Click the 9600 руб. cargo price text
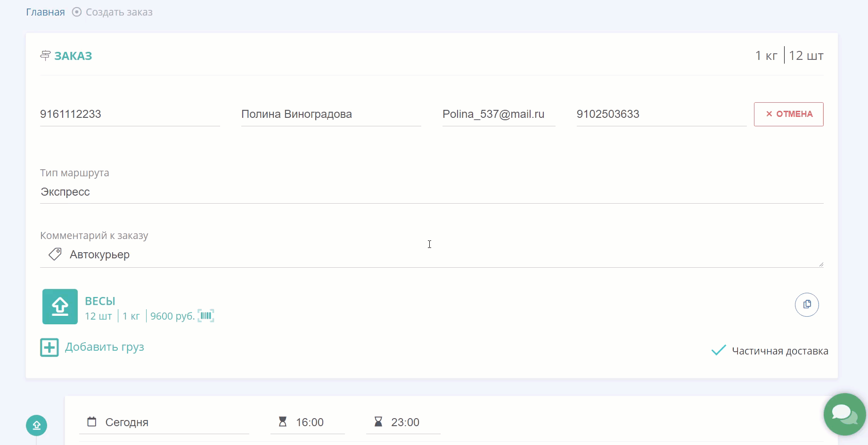 coord(172,316)
